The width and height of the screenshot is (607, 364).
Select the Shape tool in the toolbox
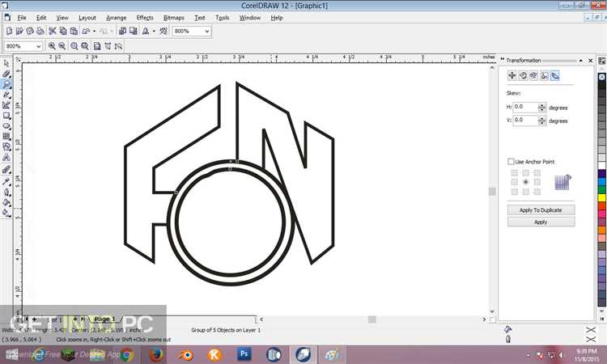6,74
